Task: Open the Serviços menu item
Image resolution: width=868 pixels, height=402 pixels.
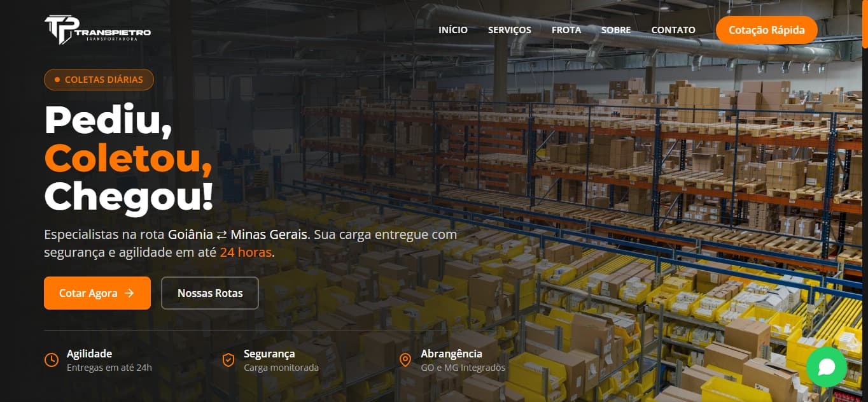Action: click(x=510, y=30)
